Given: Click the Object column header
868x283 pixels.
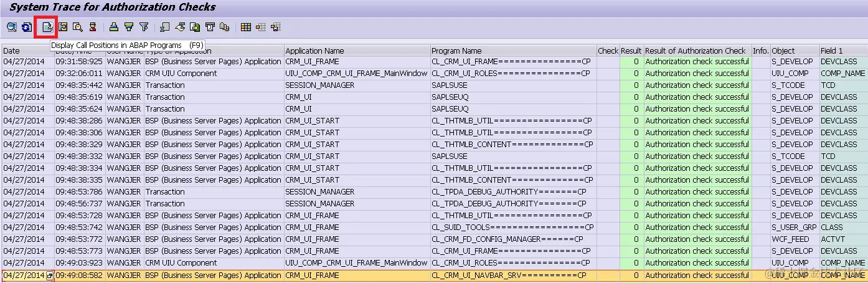Looking at the screenshot, I should (x=795, y=50).
